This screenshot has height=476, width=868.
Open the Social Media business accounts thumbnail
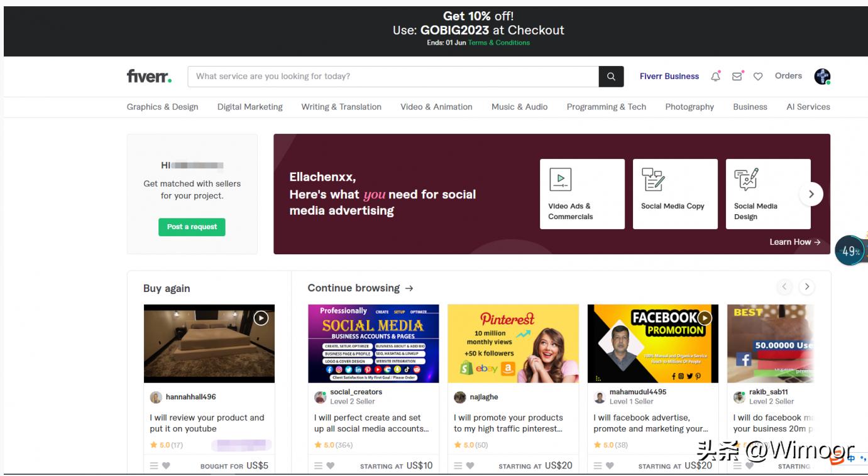coord(373,343)
